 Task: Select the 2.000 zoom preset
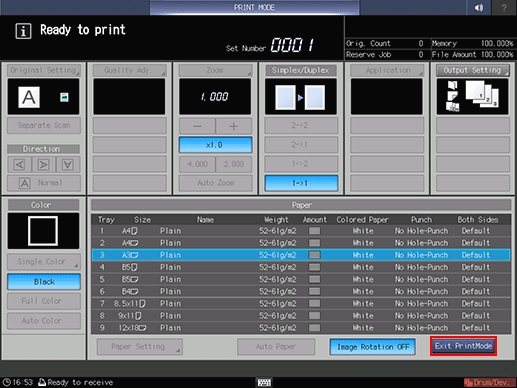(234, 164)
